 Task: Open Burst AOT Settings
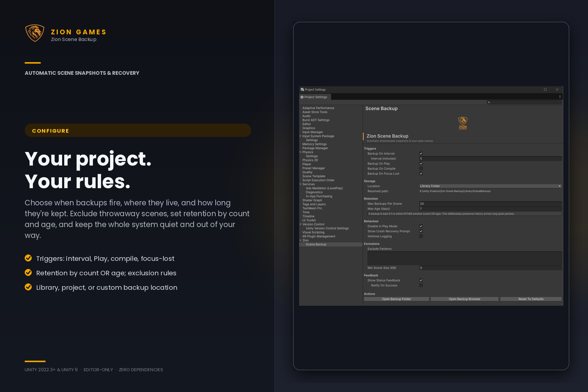pyautogui.click(x=316, y=120)
